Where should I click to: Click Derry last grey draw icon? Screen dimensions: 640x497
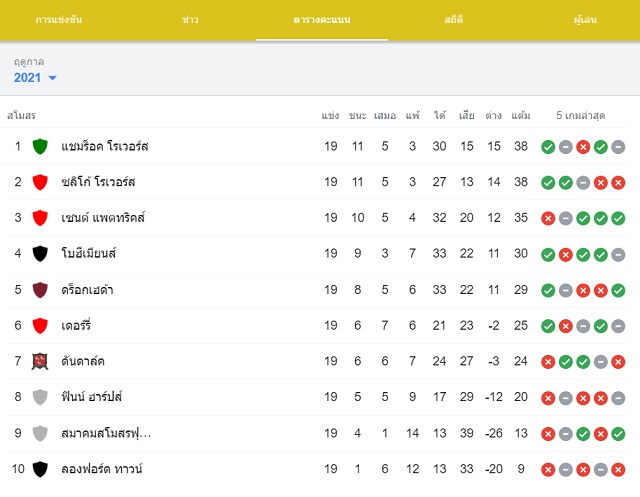(x=618, y=326)
